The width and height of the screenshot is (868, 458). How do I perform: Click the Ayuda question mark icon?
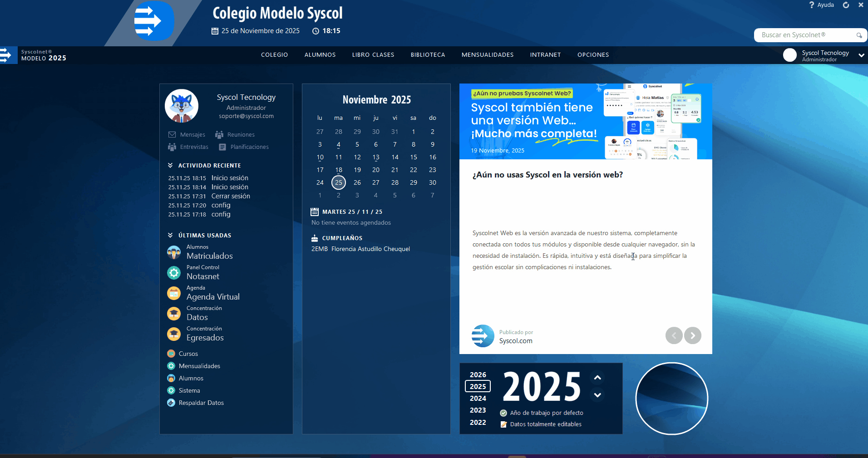(x=812, y=5)
